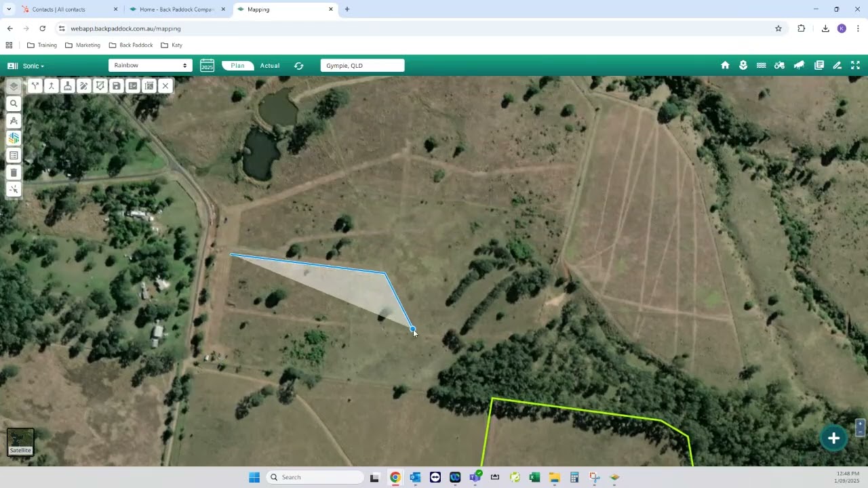Select the brush clean-up tool
The height and width of the screenshot is (488, 868).
pos(67,86)
